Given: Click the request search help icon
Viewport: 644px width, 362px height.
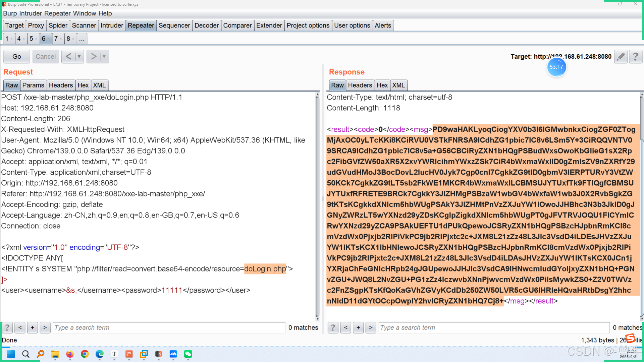Looking at the screenshot, I should (x=7, y=327).
